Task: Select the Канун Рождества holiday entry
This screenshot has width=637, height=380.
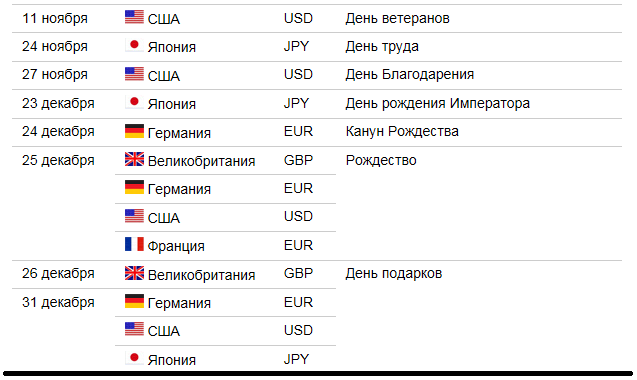Action: [x=402, y=132]
